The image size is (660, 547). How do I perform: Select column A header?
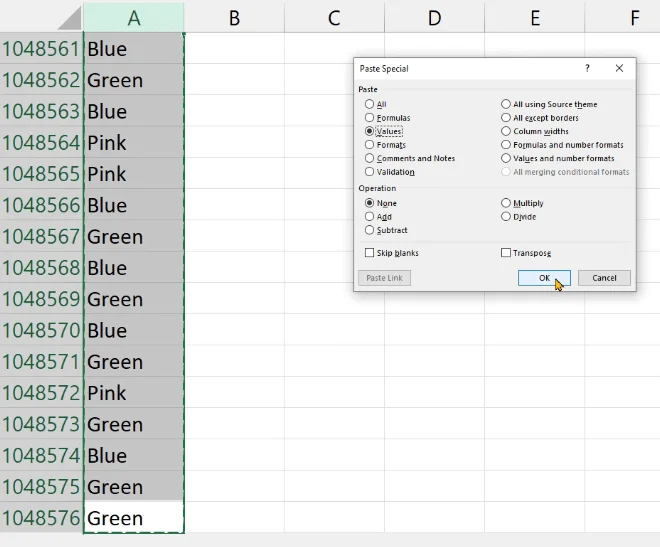pos(134,18)
